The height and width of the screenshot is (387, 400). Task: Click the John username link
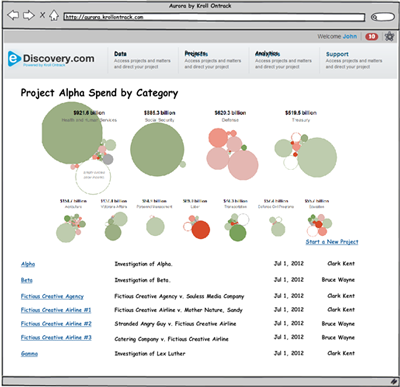[x=350, y=36]
